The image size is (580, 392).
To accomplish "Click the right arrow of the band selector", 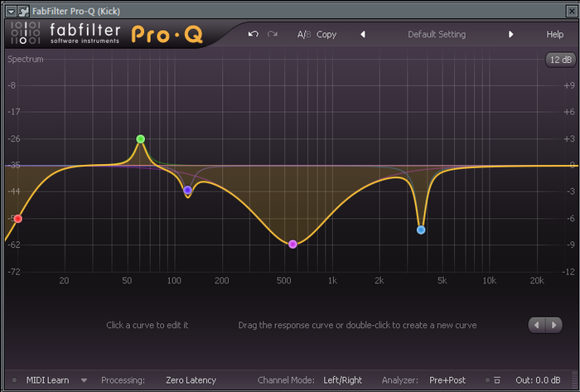I will click(553, 326).
